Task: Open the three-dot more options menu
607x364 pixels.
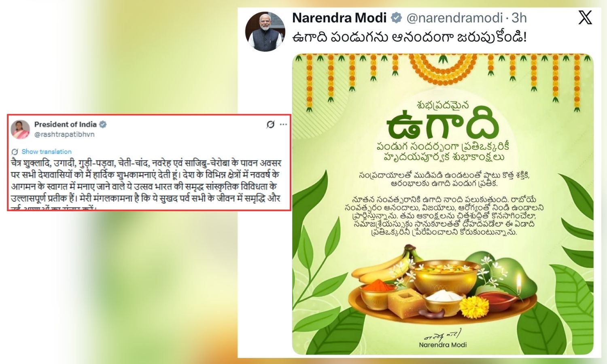Action: coord(283,125)
